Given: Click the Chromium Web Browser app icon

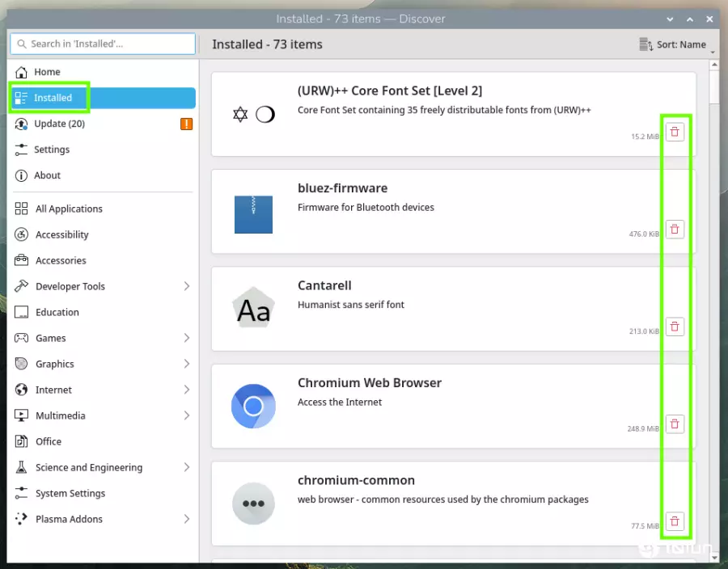Looking at the screenshot, I should point(253,406).
